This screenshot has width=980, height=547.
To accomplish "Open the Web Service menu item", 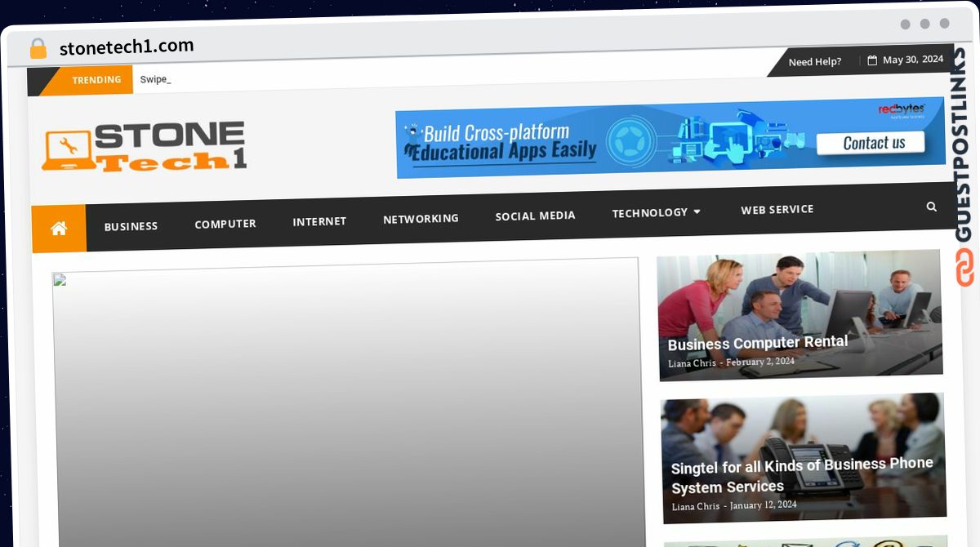I will tap(777, 210).
